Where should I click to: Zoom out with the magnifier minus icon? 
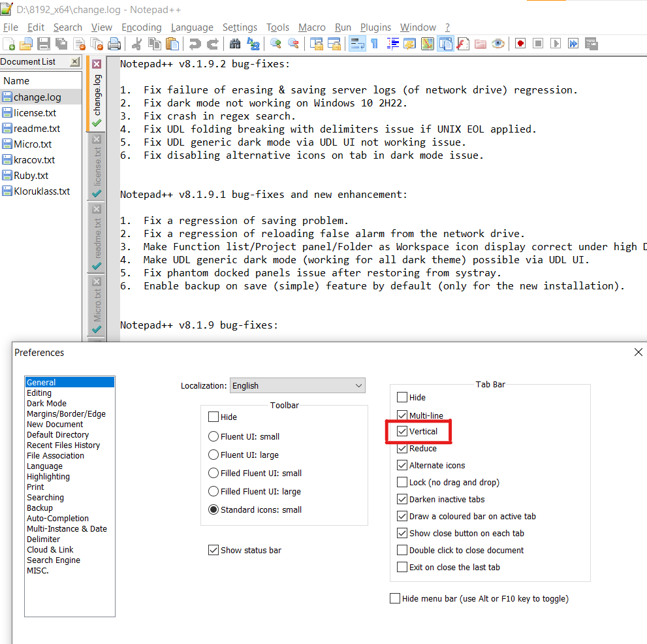pyautogui.click(x=293, y=44)
